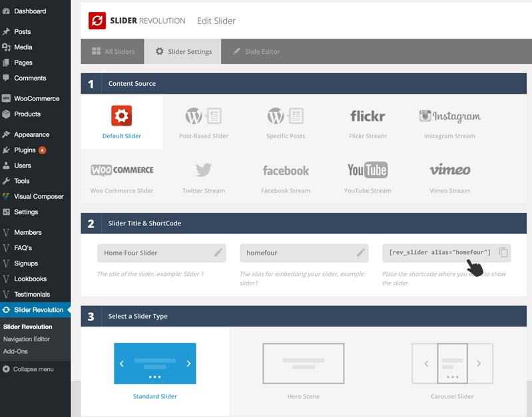
Task: Click the Select a Slider Type header
Action: pyautogui.click(x=304, y=317)
